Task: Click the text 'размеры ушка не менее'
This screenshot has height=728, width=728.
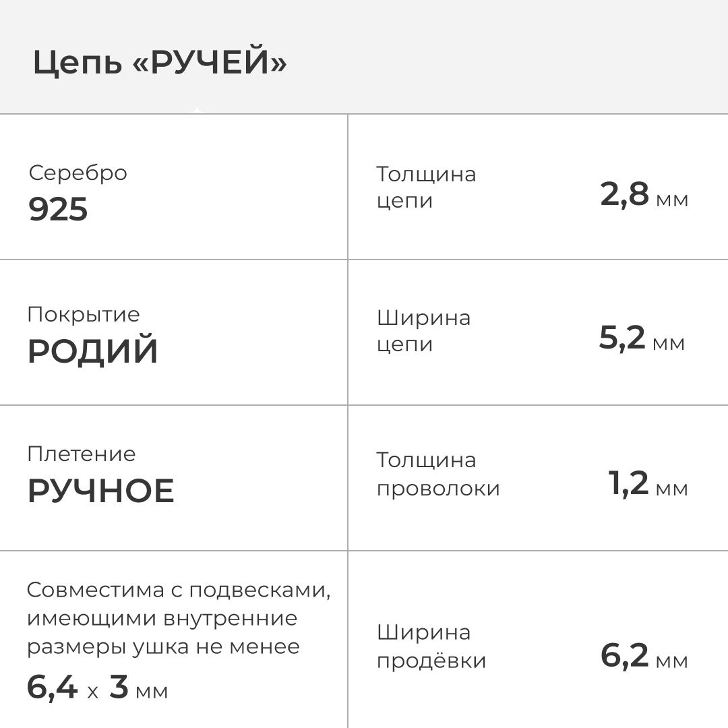Action: coord(163,647)
